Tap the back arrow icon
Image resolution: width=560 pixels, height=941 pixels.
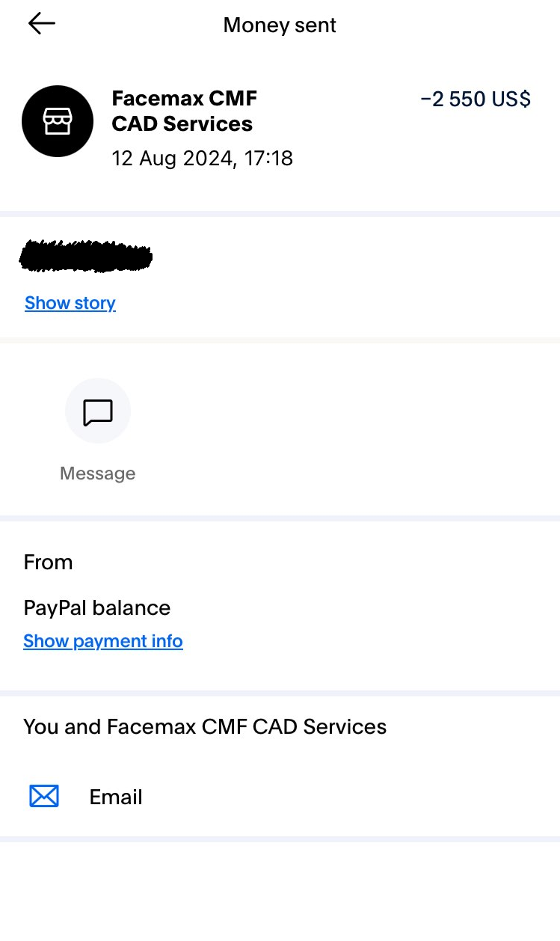click(42, 24)
